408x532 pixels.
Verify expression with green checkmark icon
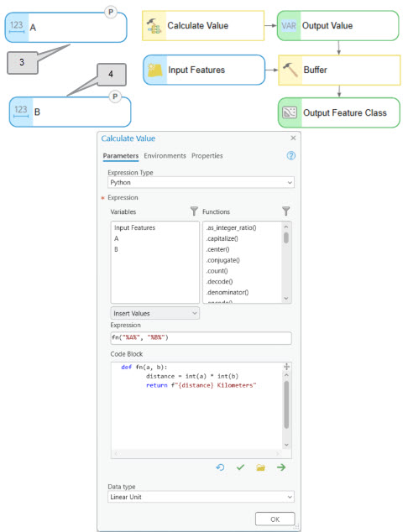240,467
